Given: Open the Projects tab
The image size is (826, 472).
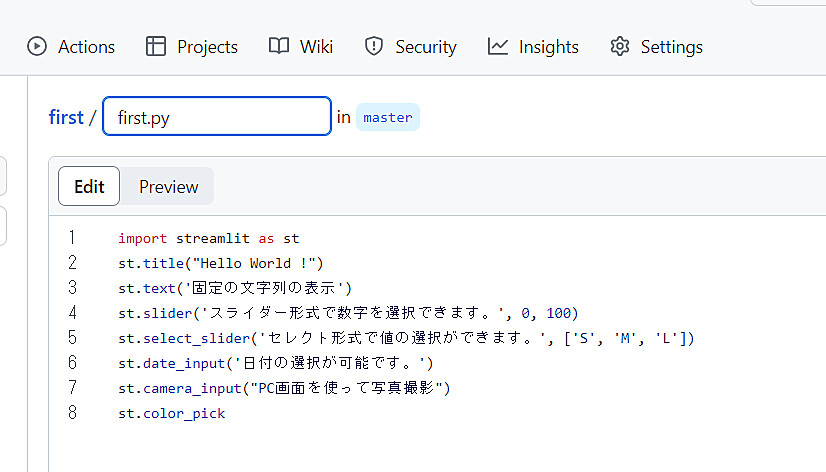Looking at the screenshot, I should pyautogui.click(x=192, y=46).
